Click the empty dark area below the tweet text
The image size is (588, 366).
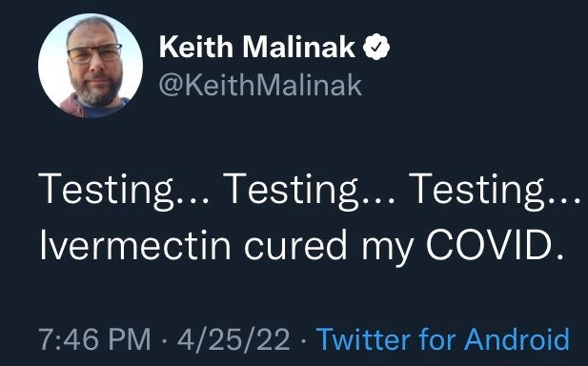[x=294, y=295]
